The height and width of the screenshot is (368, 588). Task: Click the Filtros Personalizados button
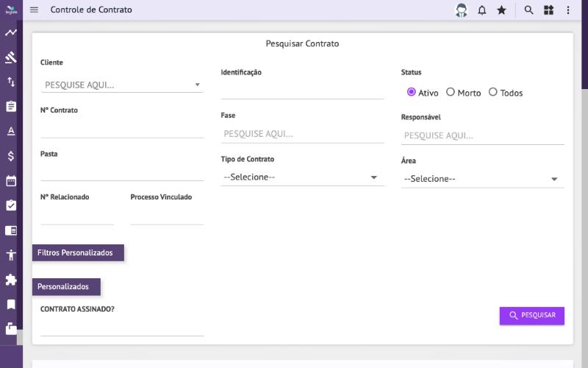[x=78, y=252]
